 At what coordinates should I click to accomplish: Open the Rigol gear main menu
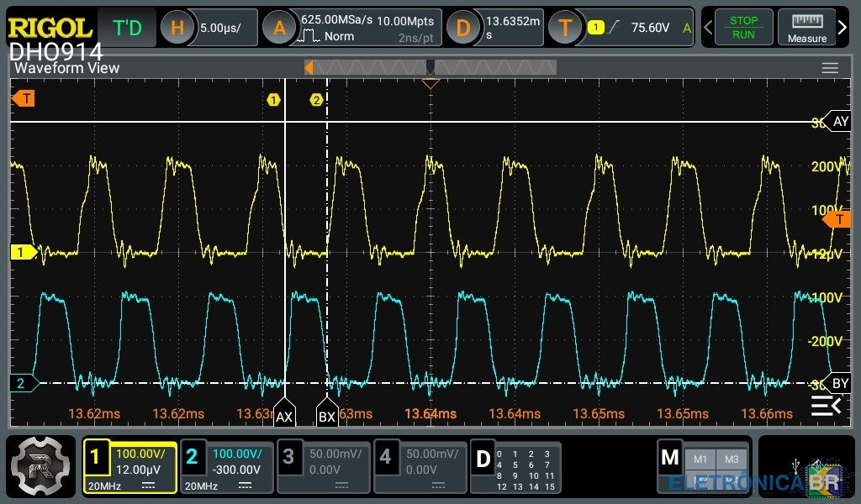pos(40,466)
